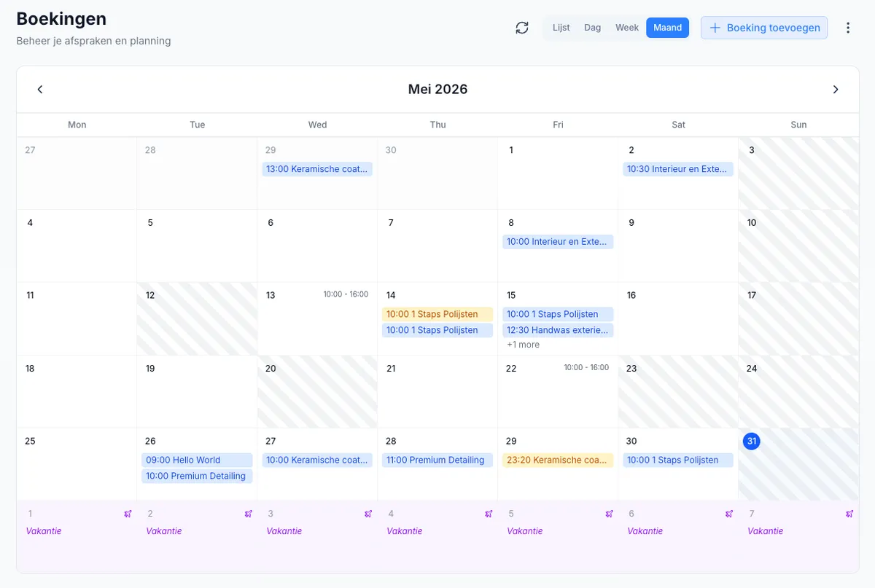Screen dimensions: 875x588
Task: Click the airplane icon on next-month day 2
Action: coord(248,514)
